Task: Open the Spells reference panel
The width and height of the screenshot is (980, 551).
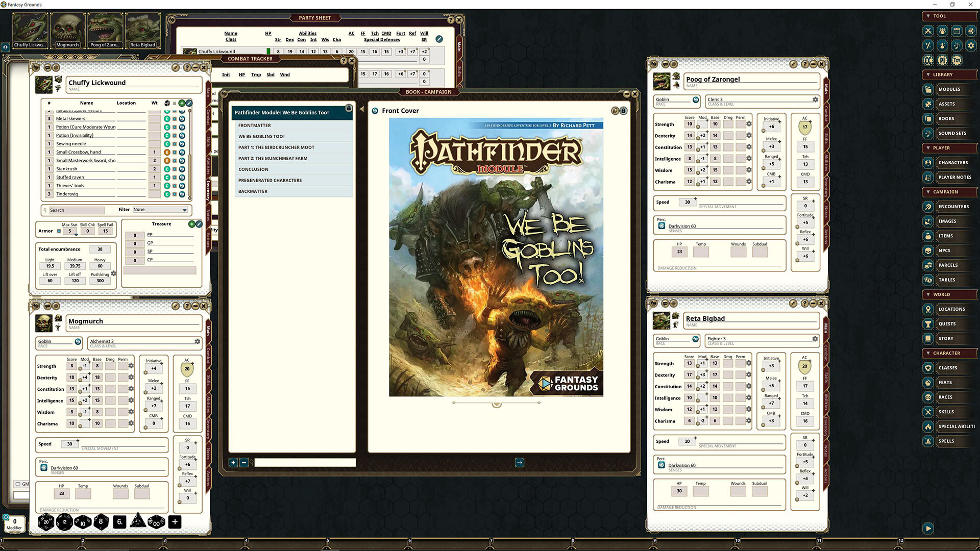Action: [946, 441]
